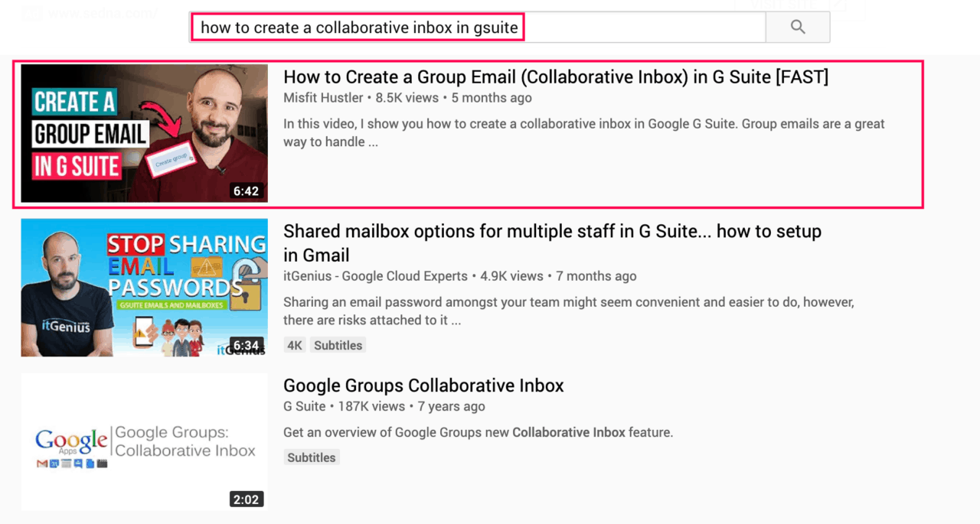Click '187K views' text
980x524 pixels.
point(372,406)
